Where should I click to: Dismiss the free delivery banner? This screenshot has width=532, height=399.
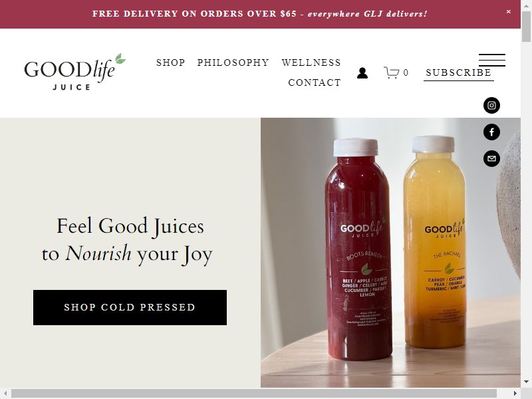point(509,11)
